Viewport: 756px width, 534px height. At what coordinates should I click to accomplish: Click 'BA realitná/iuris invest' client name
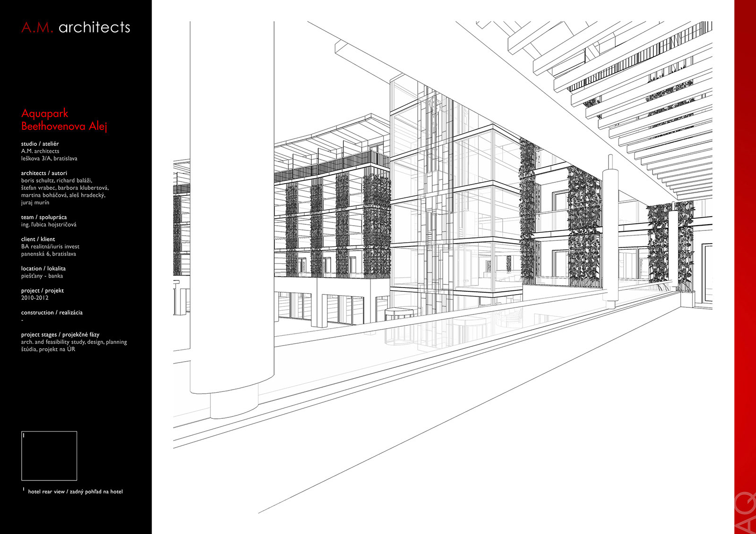tap(50, 246)
